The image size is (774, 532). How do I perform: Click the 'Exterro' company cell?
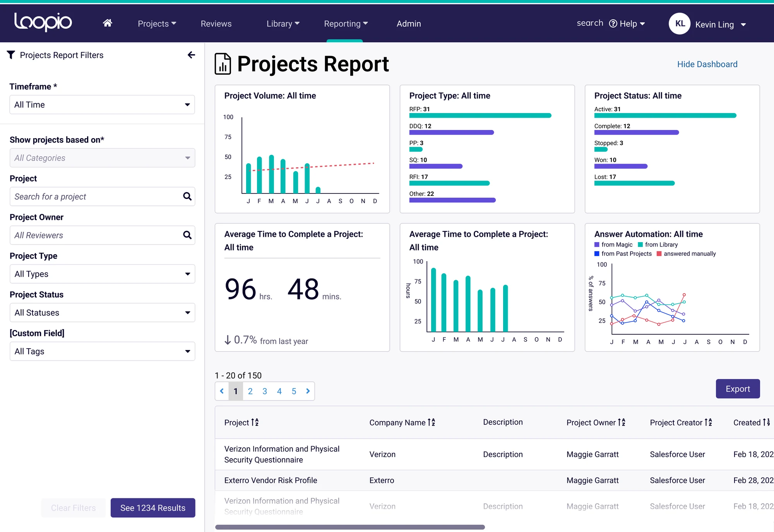382,480
